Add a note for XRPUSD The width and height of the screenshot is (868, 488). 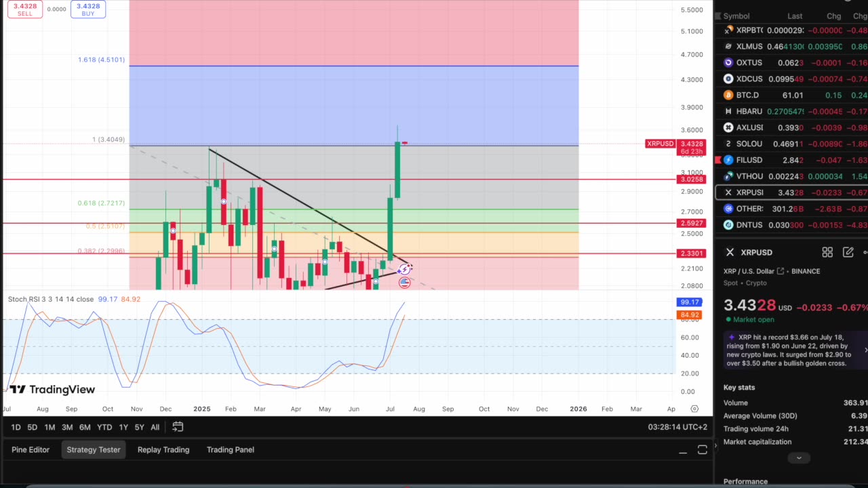click(x=848, y=252)
